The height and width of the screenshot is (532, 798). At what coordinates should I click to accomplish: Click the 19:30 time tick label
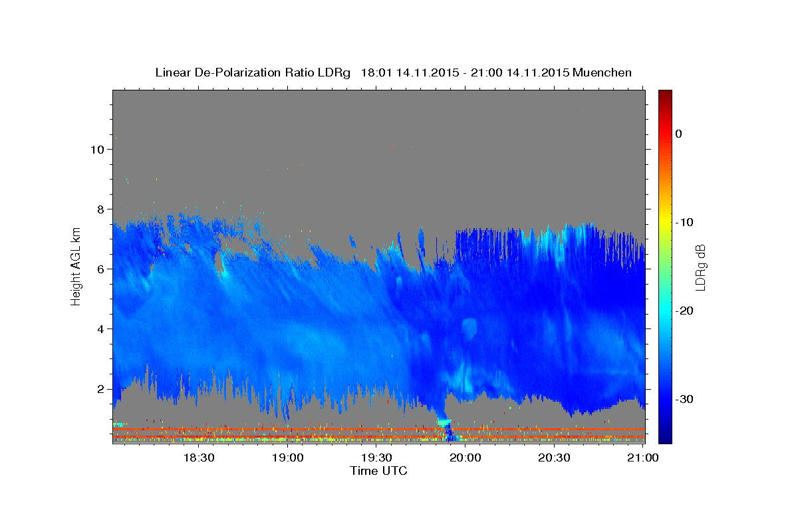376,458
